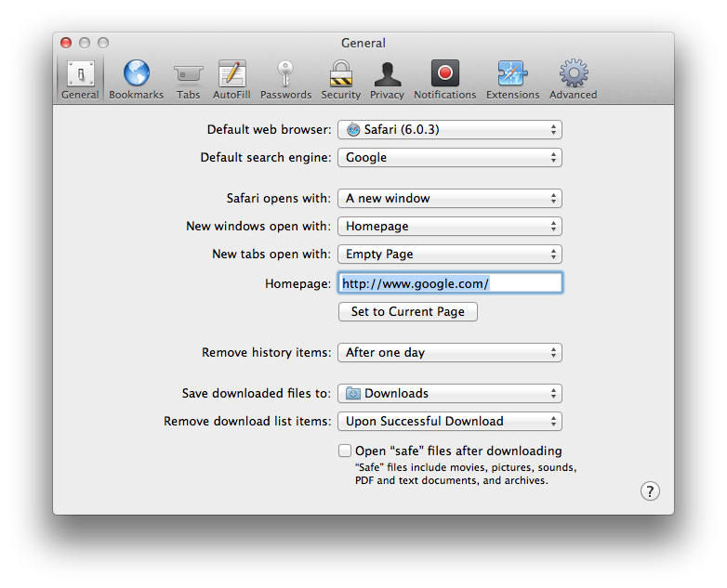
Task: Focus the Homepage URL field
Action: coord(450,282)
